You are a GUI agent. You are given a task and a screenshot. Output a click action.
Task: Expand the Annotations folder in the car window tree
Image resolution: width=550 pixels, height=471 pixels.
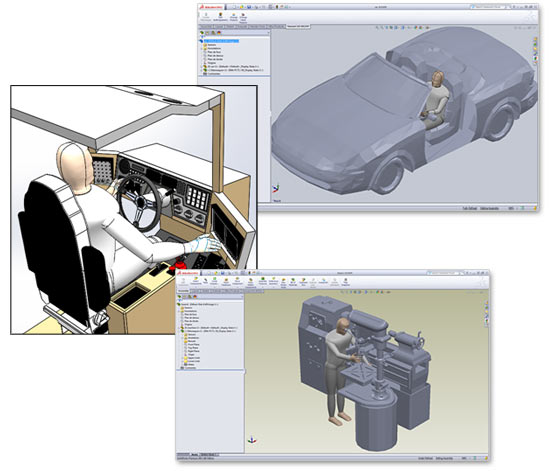coord(201,48)
